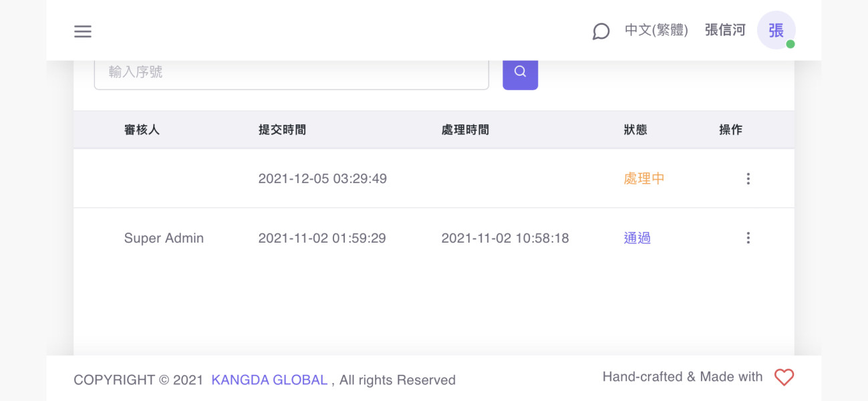Viewport: 868px width, 401px height.
Task: Select the Super Admin reviewer cell
Action: point(164,238)
